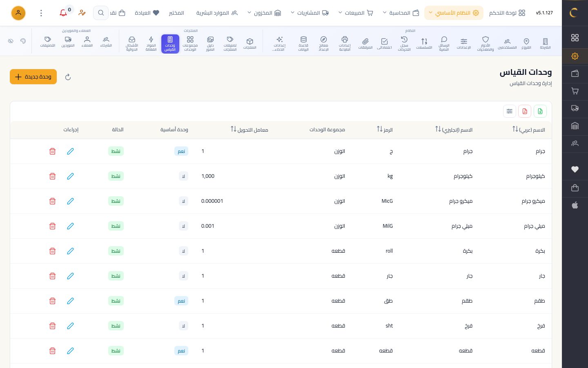Viewport: 588px width, 368px height.
Task: Open مجموعات الوحدات unit groups icon
Action: click(190, 43)
